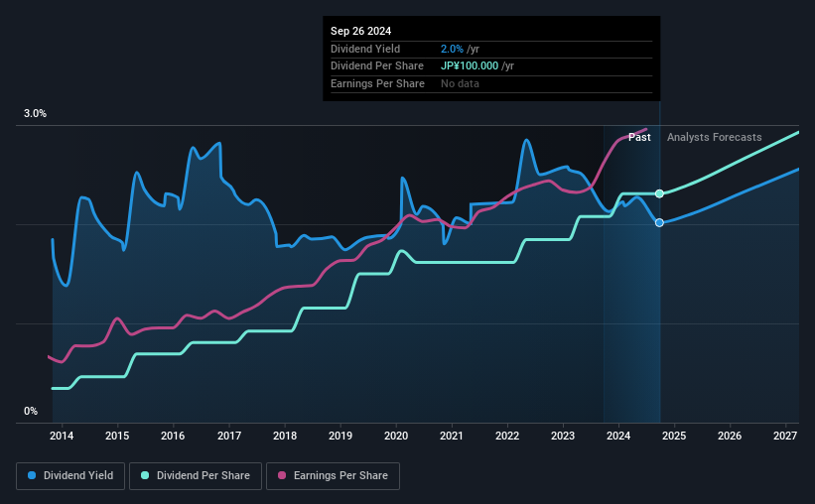The width and height of the screenshot is (815, 504).
Task: Click the 'Past' region label
Action: pos(639,137)
